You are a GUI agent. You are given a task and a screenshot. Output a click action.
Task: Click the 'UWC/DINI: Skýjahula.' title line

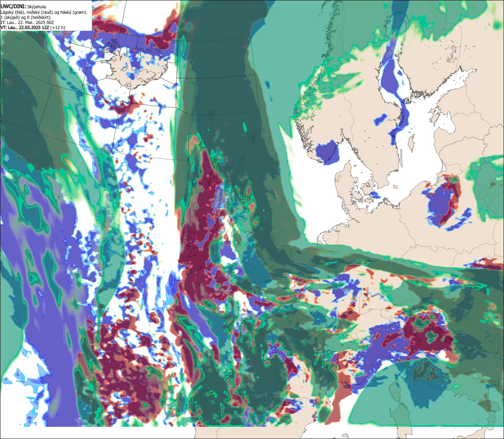point(24,6)
